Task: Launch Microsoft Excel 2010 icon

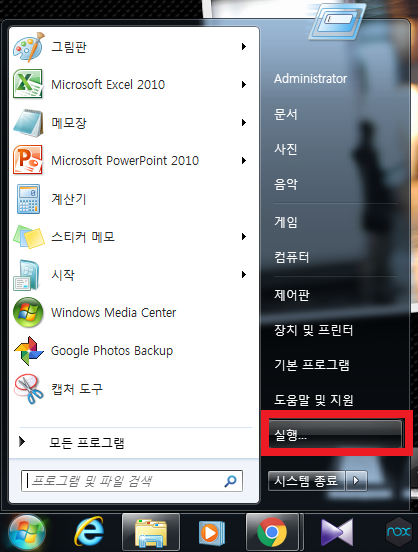Action: pyautogui.click(x=28, y=84)
